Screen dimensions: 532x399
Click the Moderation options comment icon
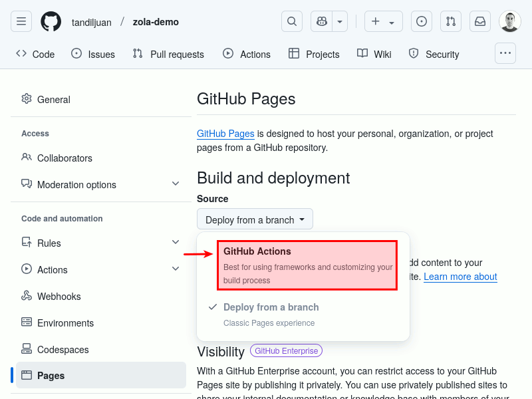pos(27,184)
